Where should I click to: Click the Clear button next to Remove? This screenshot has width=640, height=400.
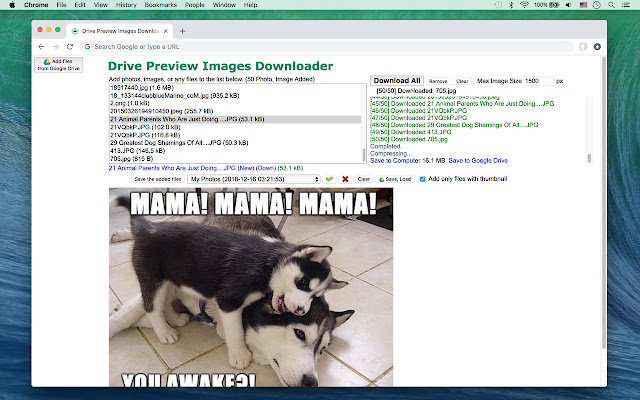point(462,81)
